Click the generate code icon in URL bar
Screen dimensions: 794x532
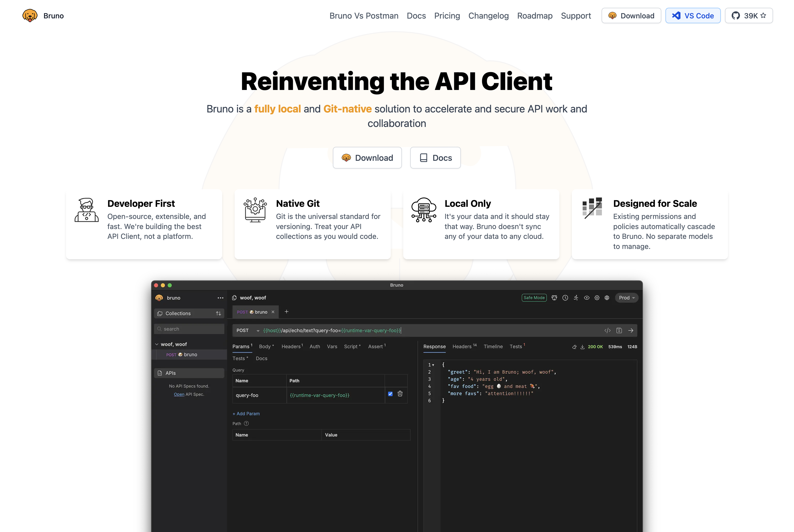[x=608, y=330]
